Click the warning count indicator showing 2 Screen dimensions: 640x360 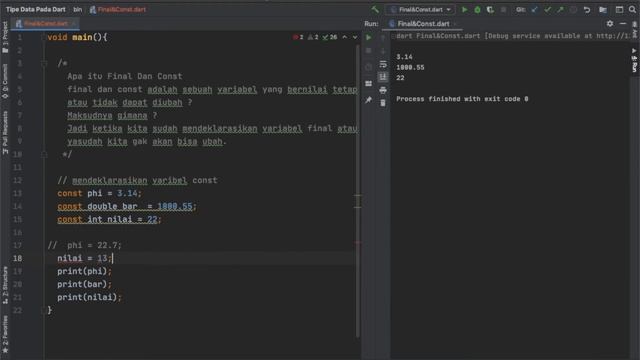coord(313,37)
